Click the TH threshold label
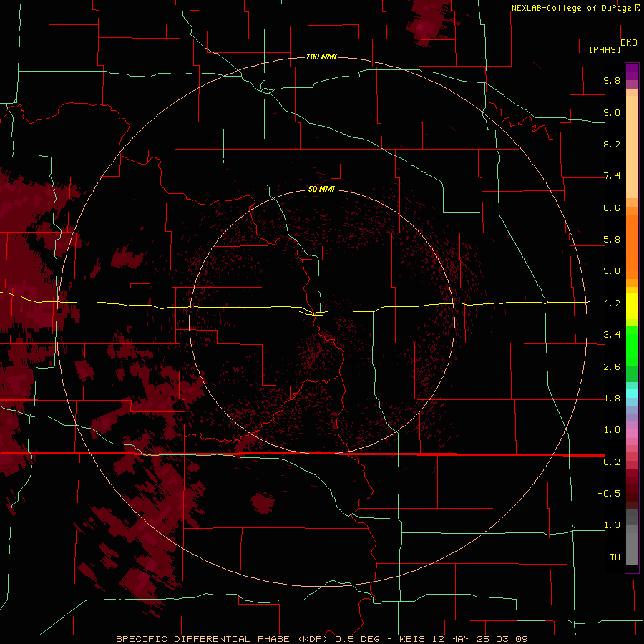 [x=615, y=557]
